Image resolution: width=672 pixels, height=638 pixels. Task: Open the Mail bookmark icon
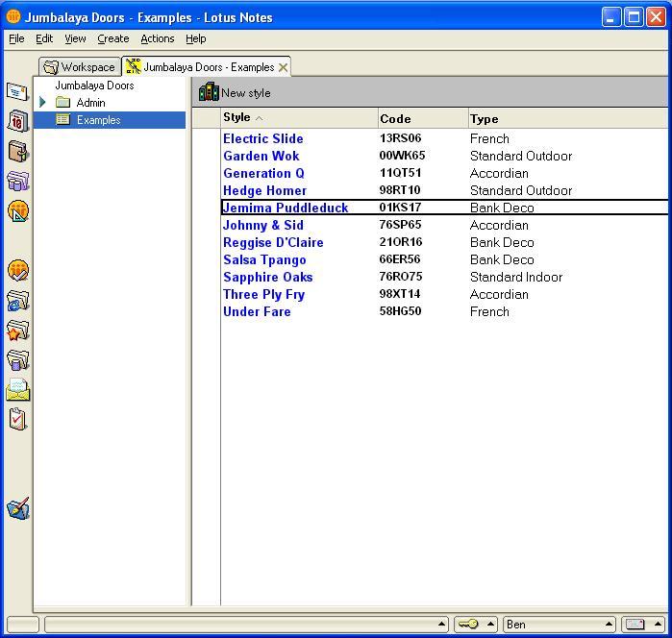point(17,91)
